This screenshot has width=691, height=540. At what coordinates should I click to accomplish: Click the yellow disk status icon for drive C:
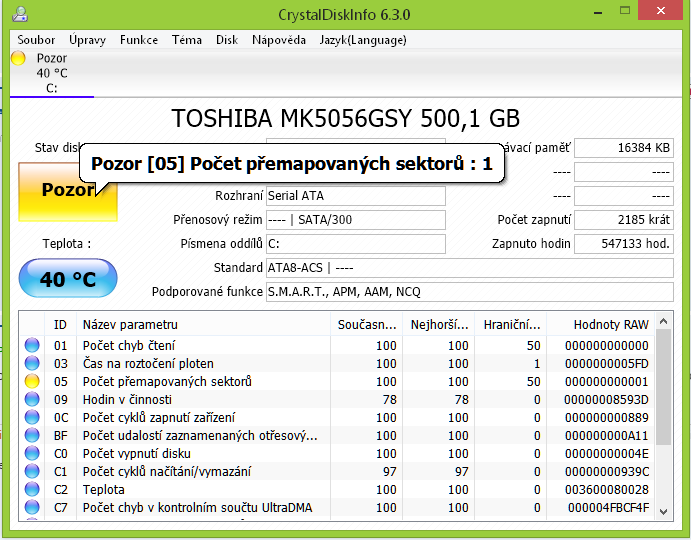[18, 59]
